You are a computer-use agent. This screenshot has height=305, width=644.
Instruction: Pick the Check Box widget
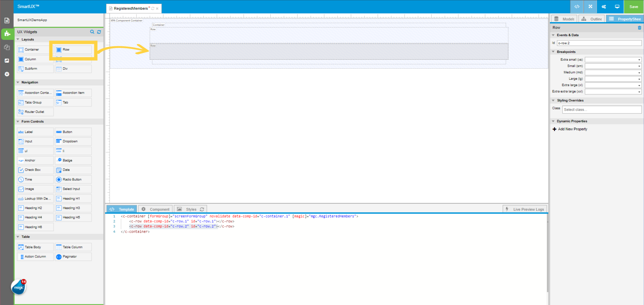35,170
